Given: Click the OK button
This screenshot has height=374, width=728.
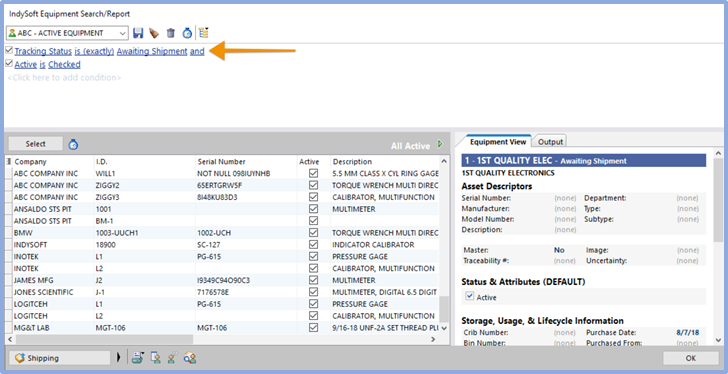Looking at the screenshot, I should [690, 358].
